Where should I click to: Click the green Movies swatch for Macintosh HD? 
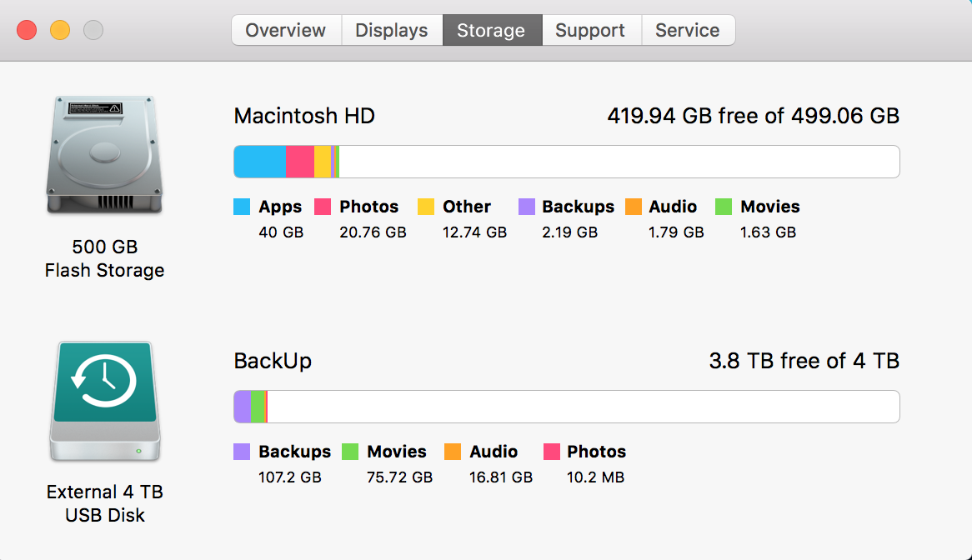coord(724,207)
